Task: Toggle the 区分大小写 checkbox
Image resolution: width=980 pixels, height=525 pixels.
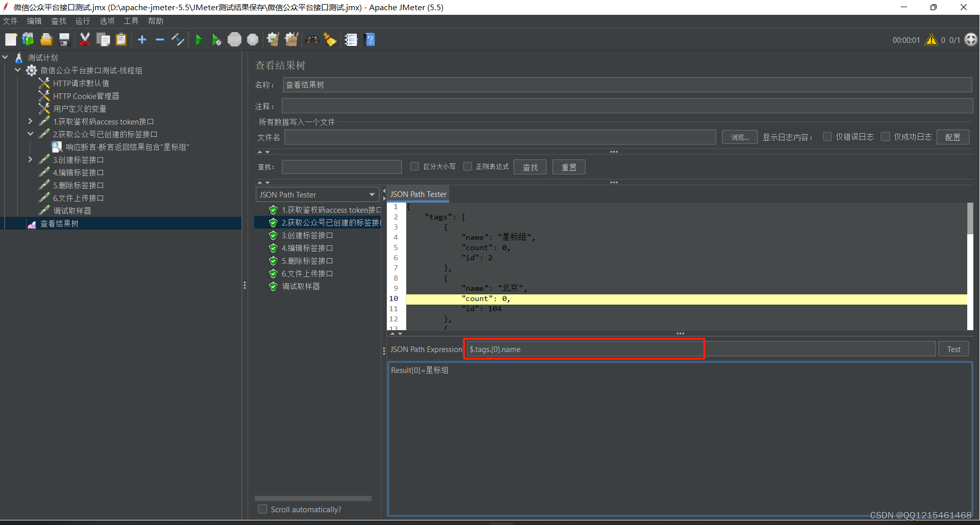Action: point(414,166)
